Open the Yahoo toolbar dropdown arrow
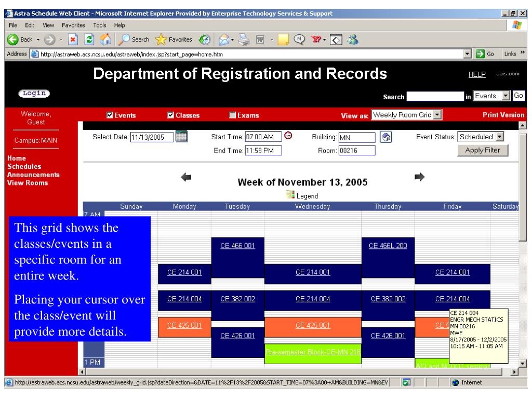The width and height of the screenshot is (532, 399). tap(325, 39)
